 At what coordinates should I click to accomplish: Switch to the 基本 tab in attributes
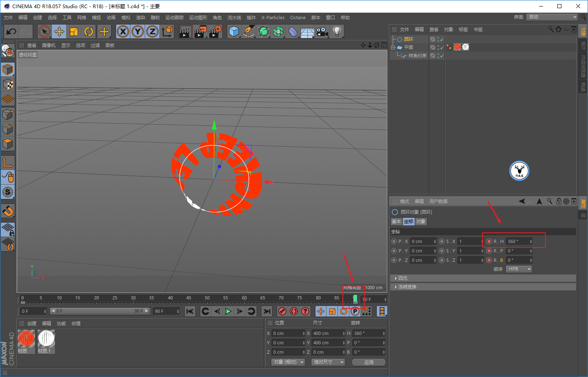pyautogui.click(x=396, y=221)
